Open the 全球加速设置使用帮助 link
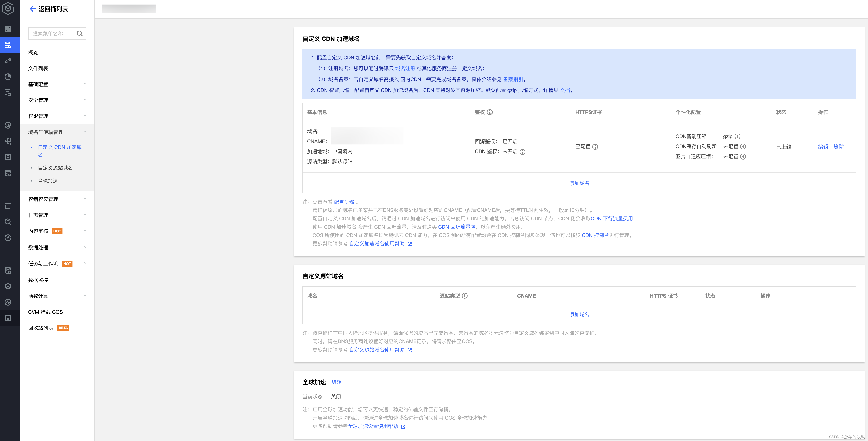868x441 pixels. (x=373, y=426)
